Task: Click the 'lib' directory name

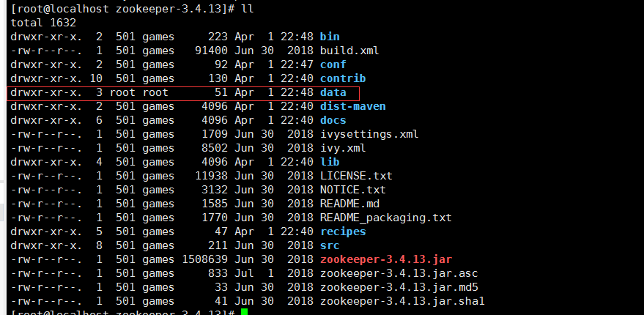Action: pyautogui.click(x=330, y=162)
